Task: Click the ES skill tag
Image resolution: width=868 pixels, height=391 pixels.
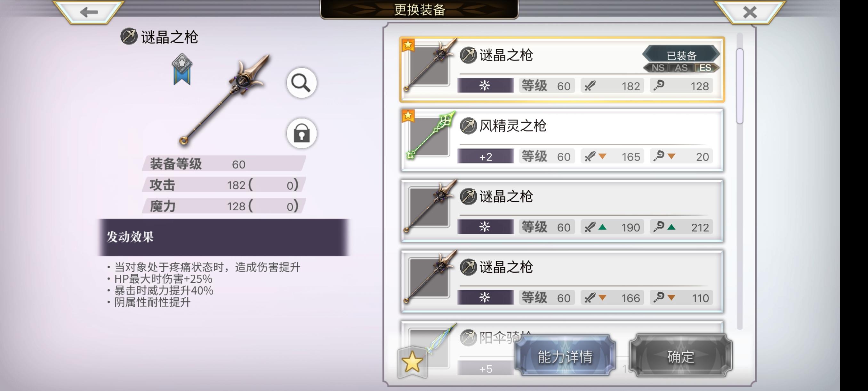Action: click(x=705, y=68)
